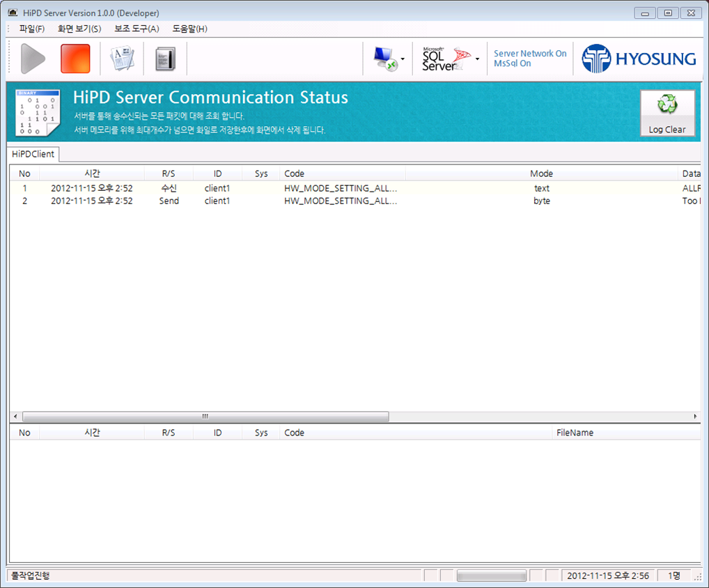Click the MsSql On status text

[x=513, y=64]
